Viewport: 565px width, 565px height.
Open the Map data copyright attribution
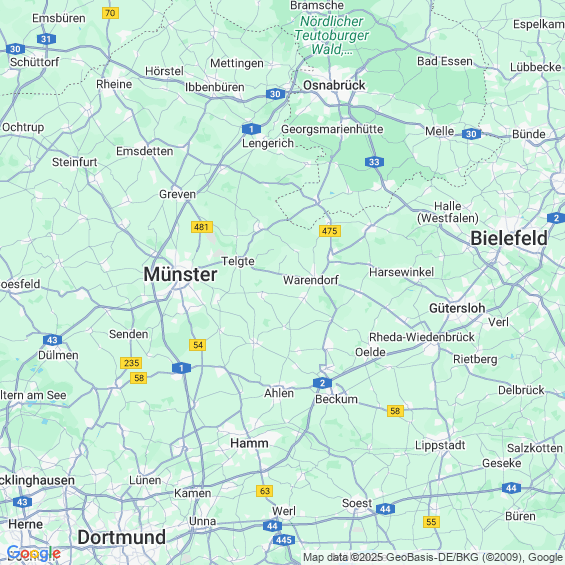point(432,557)
